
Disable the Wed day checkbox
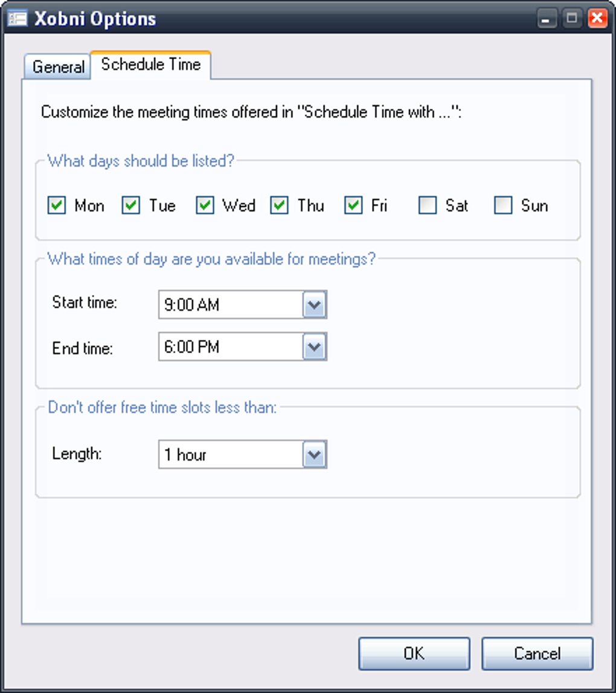click(205, 205)
